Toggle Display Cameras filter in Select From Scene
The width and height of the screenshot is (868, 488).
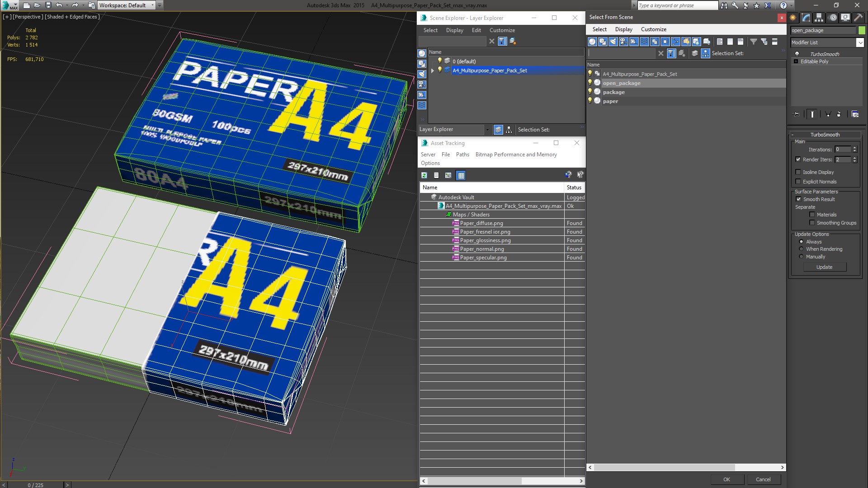pyautogui.click(x=623, y=42)
